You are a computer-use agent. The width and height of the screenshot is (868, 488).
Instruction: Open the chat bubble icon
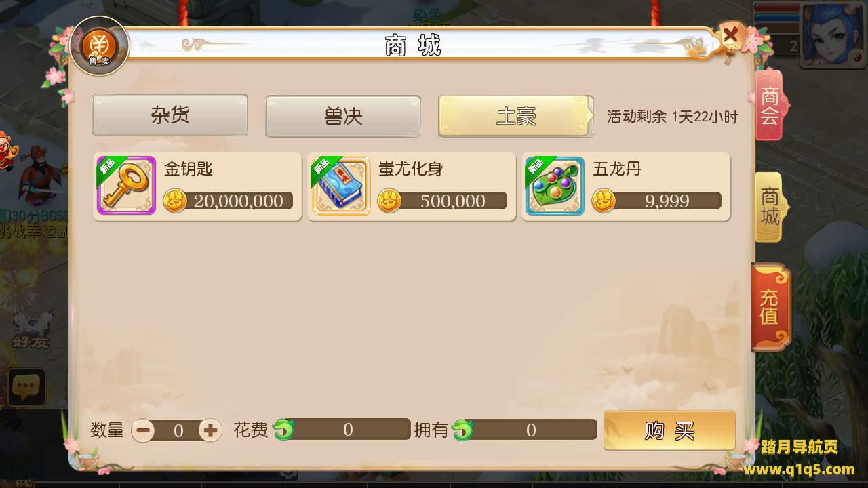pos(26,388)
